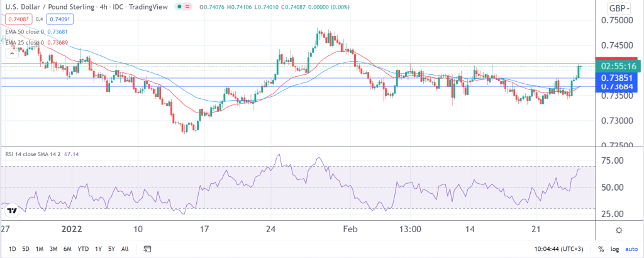Click the spread value 0.4
The height and width of the screenshot is (258, 644).
pos(40,19)
